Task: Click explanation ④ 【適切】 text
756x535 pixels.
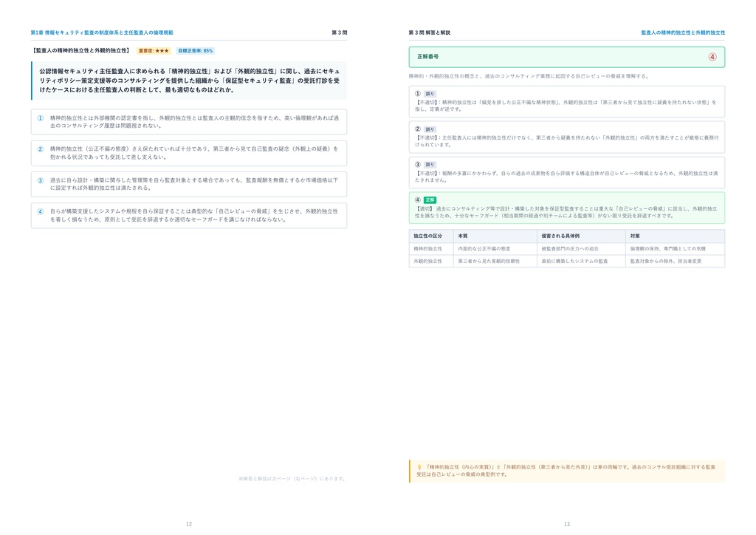Action: (x=566, y=212)
